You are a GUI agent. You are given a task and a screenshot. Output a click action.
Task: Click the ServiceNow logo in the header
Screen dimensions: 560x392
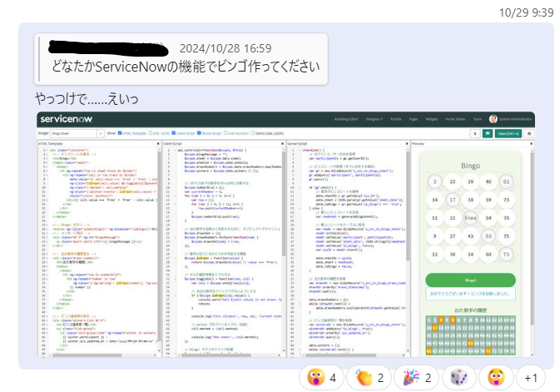[67, 119]
